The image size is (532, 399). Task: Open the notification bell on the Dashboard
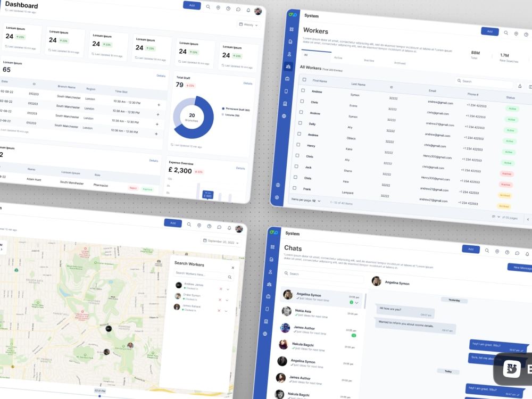[x=248, y=10]
